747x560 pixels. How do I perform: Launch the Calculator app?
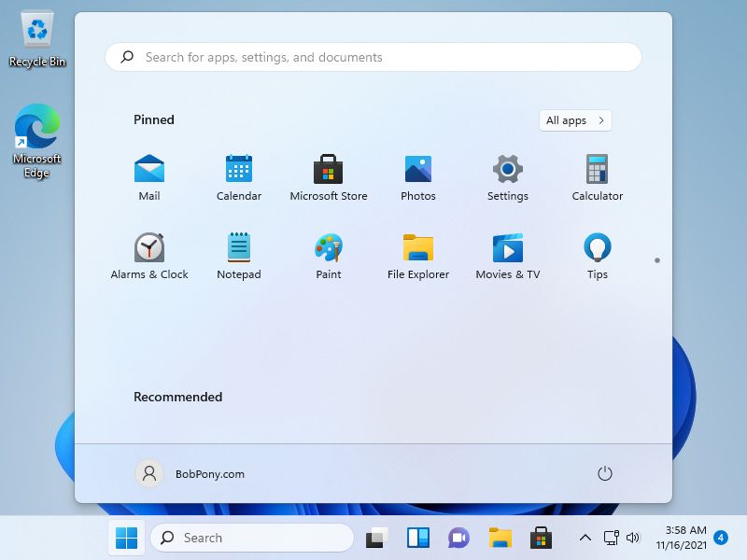tap(597, 170)
